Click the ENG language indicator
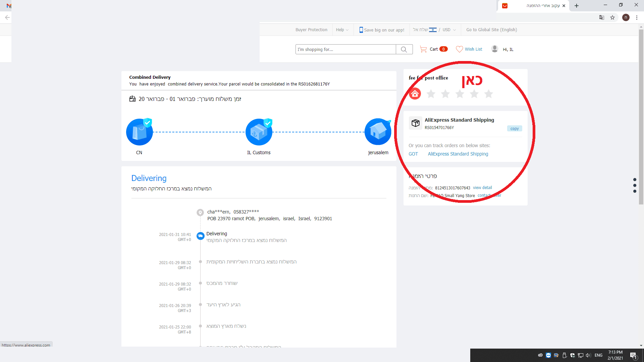644x362 pixels. pos(598,355)
